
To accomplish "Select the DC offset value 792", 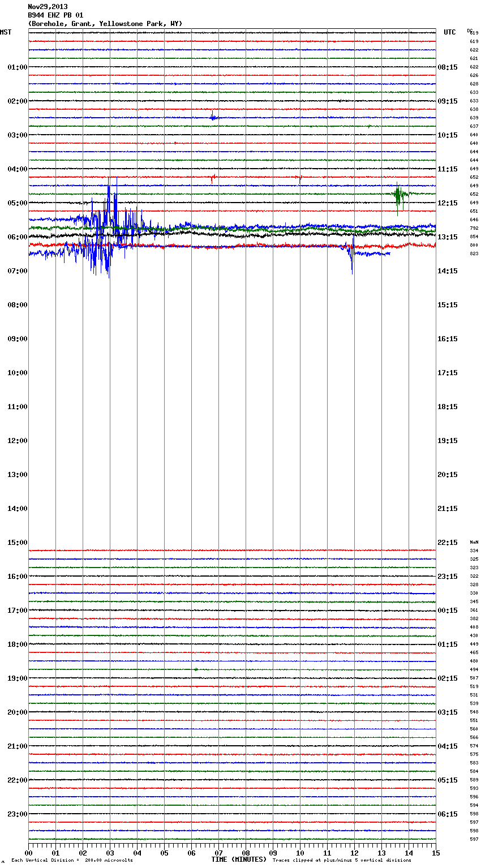I will click(474, 228).
